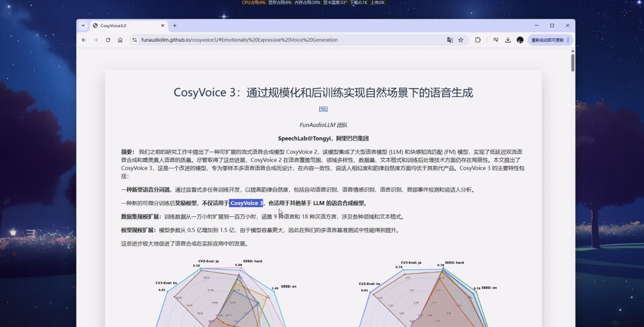Open the browser three-dot menu

pyautogui.click(x=568, y=40)
